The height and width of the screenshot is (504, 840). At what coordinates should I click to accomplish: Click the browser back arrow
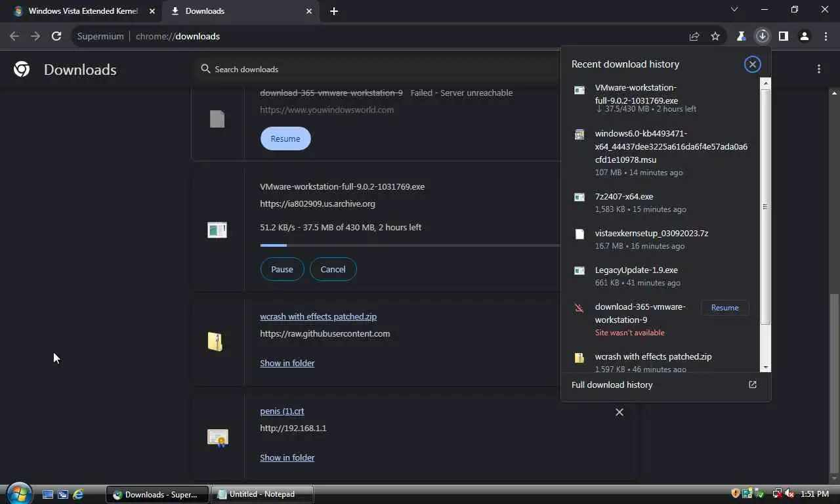coord(14,36)
